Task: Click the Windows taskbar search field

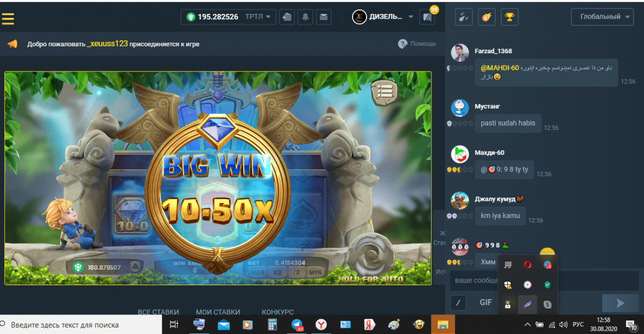Action: coord(80,325)
